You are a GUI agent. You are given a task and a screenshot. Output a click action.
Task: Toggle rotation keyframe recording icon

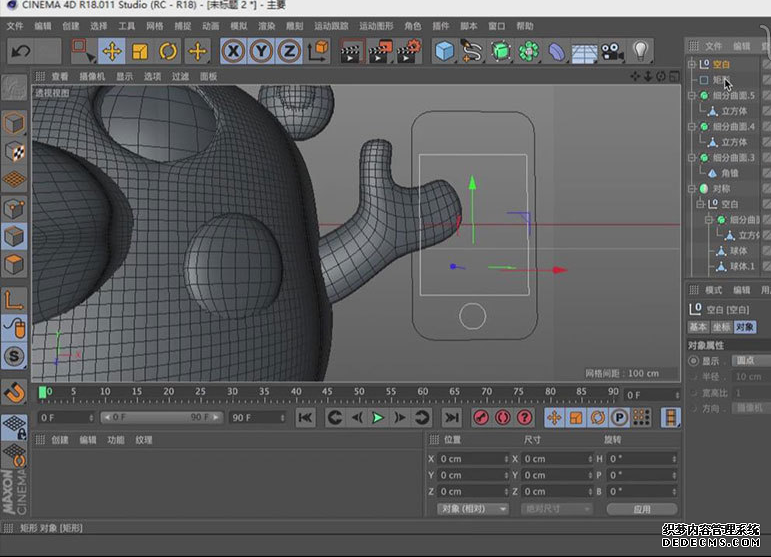tap(597, 418)
